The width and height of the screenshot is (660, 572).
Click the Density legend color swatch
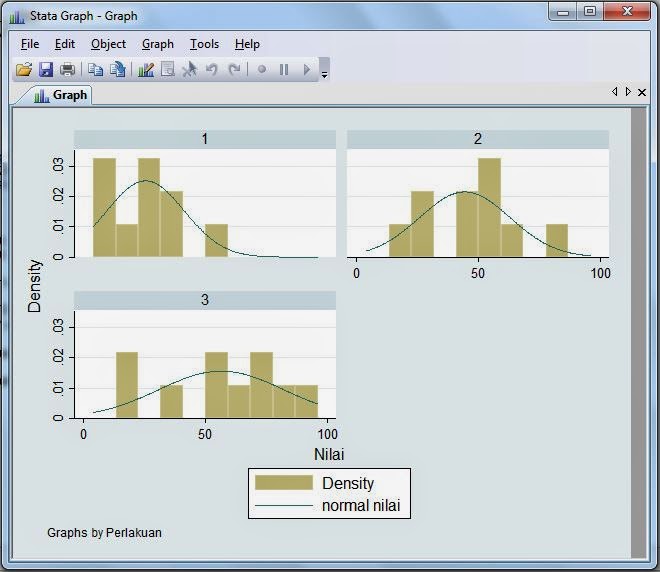pyautogui.click(x=284, y=483)
